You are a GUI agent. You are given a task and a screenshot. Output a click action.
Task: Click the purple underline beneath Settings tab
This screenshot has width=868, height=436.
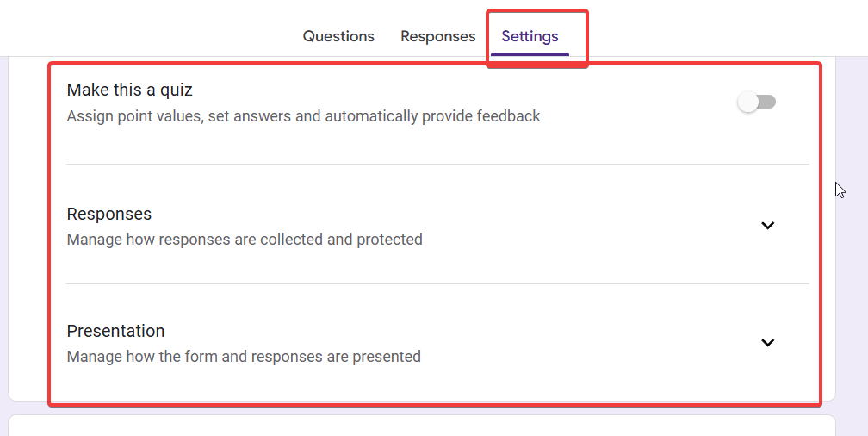coord(530,54)
